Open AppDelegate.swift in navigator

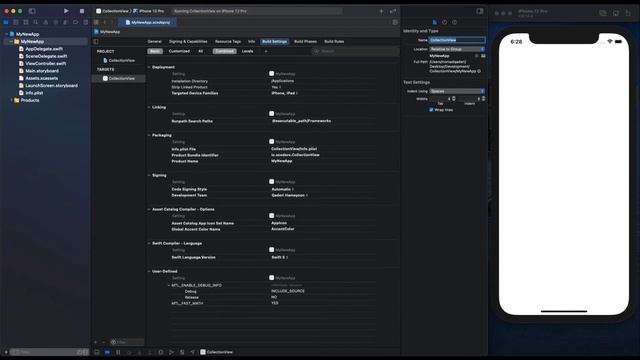click(44, 49)
